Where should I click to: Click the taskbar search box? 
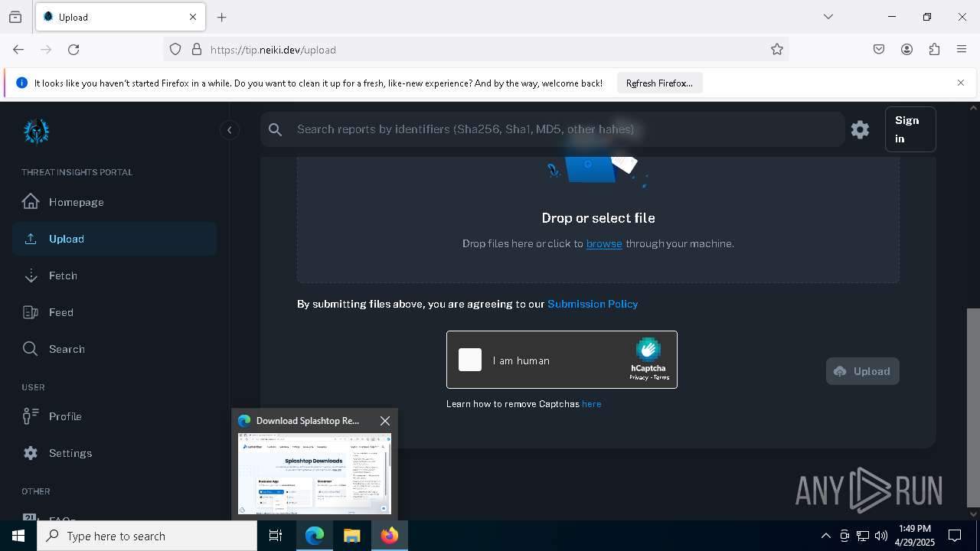tap(147, 536)
